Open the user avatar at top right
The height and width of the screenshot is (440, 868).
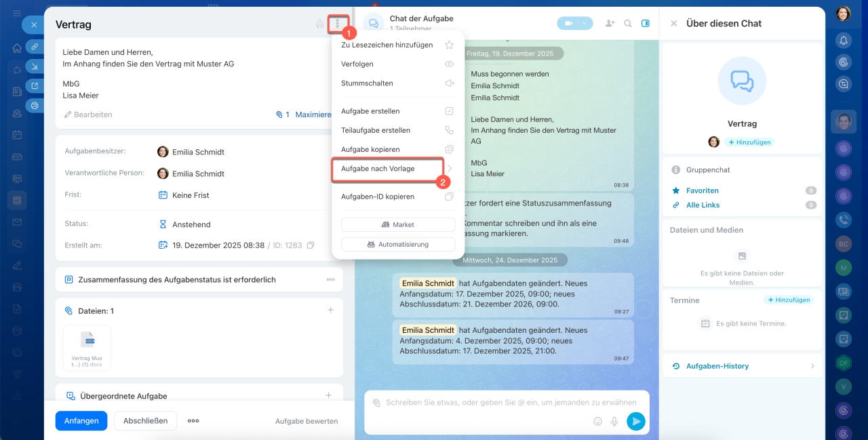[x=844, y=14]
